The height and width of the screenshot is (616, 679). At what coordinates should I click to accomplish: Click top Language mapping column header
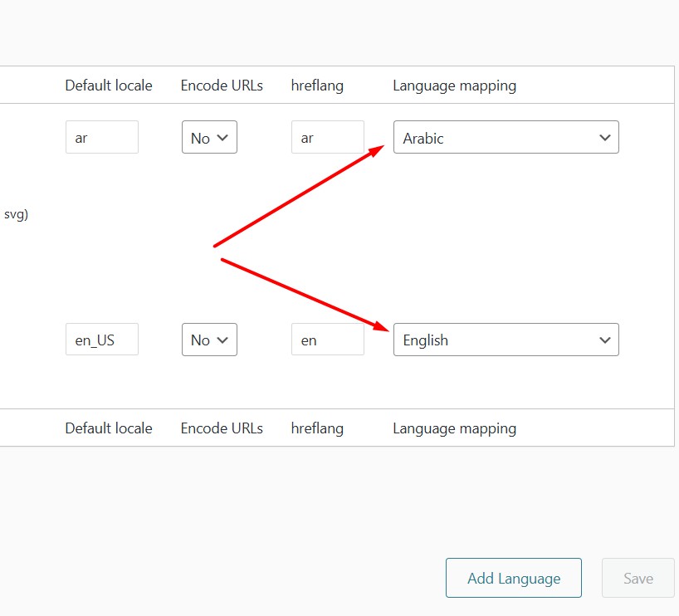coord(455,86)
